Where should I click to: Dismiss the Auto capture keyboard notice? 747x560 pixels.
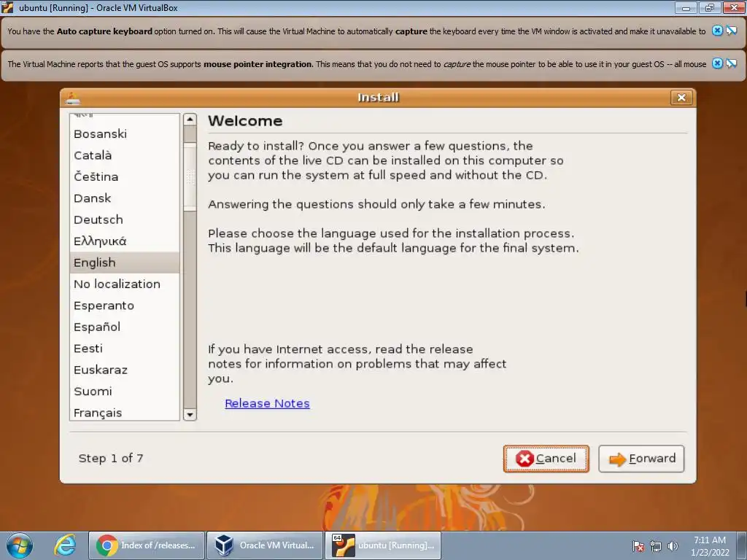pyautogui.click(x=717, y=31)
